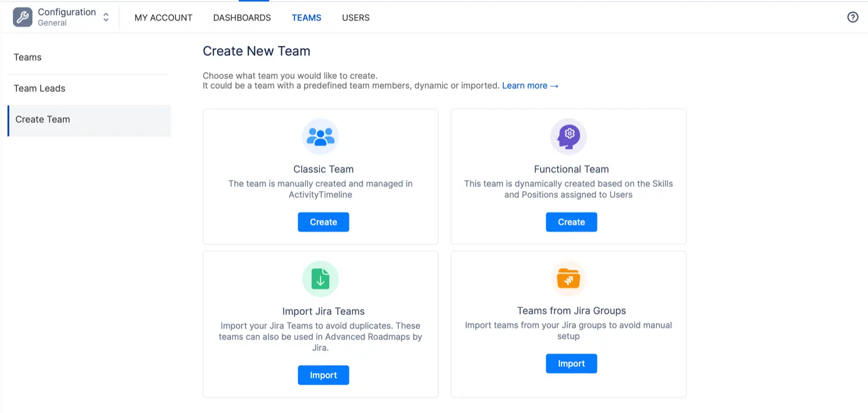Expand the Configuration switcher chevron
The image size is (868, 413).
(106, 17)
